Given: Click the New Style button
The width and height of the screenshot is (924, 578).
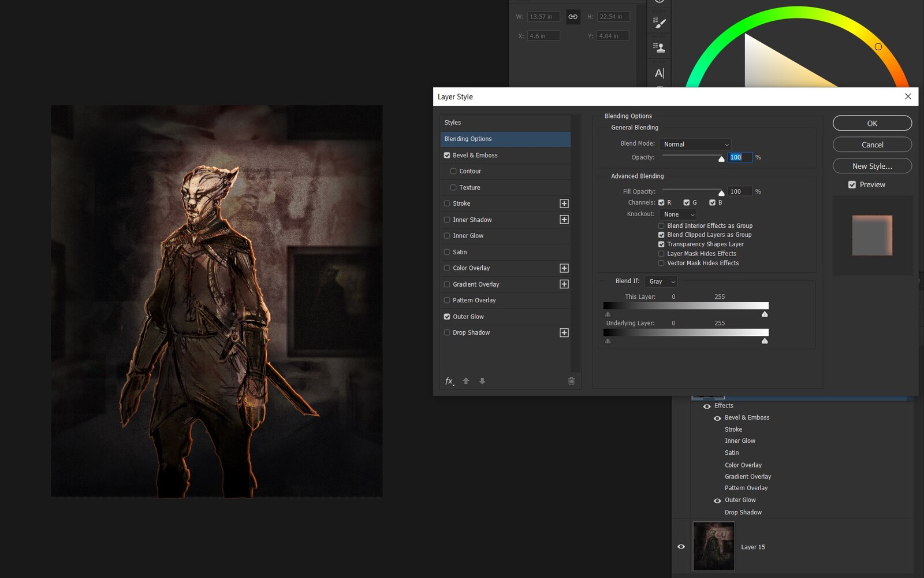Looking at the screenshot, I should point(872,166).
